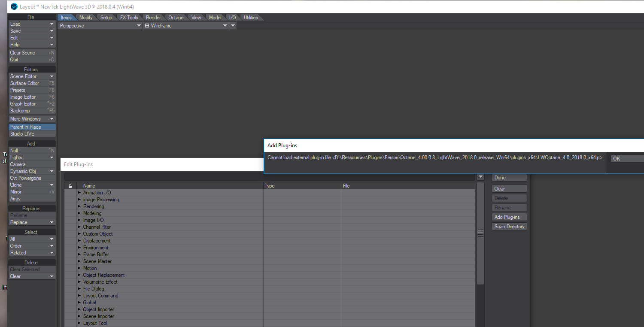Switch to the Render tab
This screenshot has width=644, height=327.
click(x=153, y=18)
